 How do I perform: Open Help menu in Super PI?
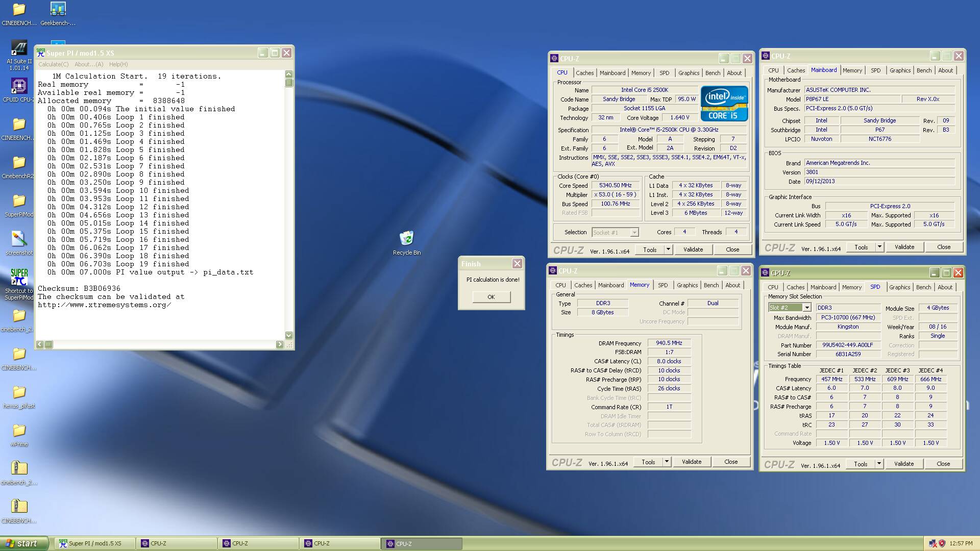(118, 64)
